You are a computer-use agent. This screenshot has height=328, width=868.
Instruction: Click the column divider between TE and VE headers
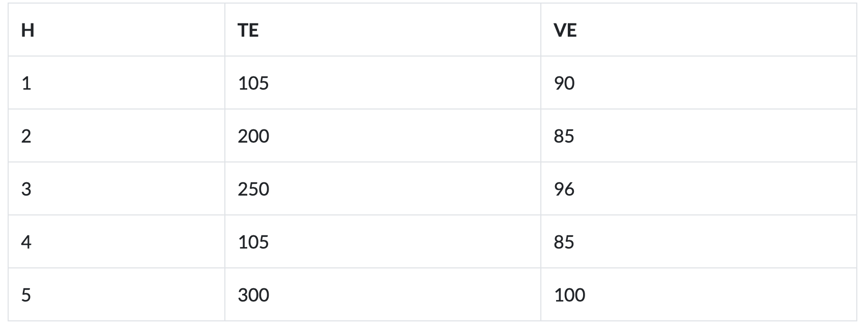541,31
